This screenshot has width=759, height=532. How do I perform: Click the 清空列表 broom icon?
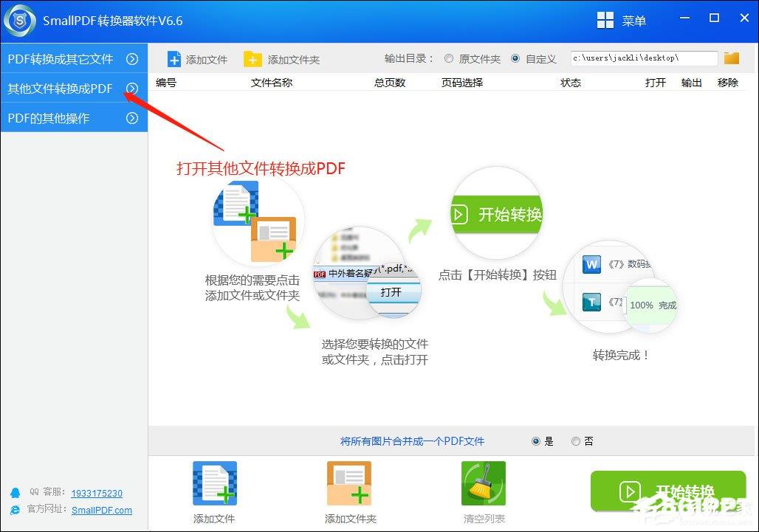coord(483,483)
